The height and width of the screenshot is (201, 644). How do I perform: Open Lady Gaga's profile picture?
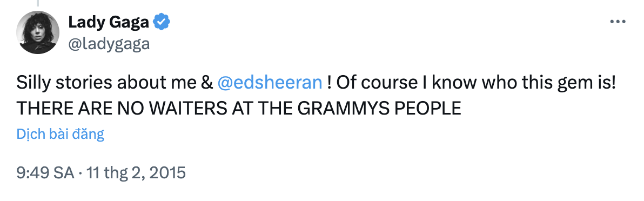tap(38, 32)
